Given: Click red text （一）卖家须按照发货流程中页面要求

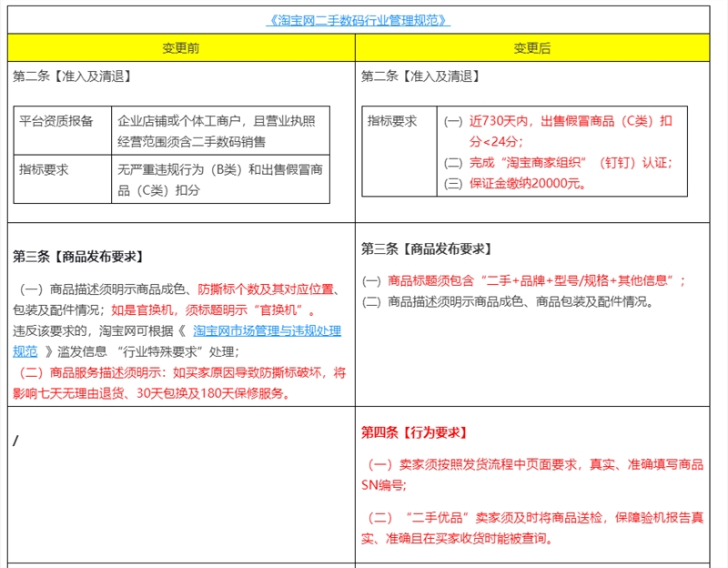Looking at the screenshot, I should coord(535,464).
